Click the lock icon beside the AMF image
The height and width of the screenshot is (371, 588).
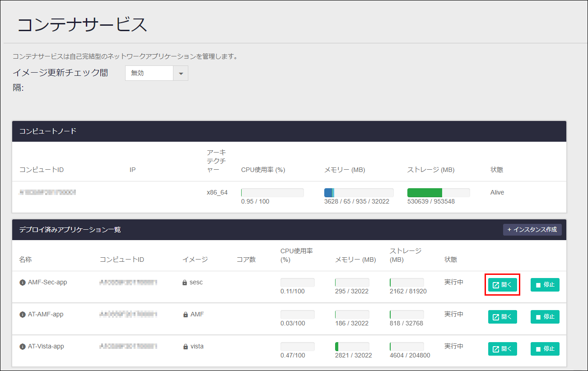184,314
